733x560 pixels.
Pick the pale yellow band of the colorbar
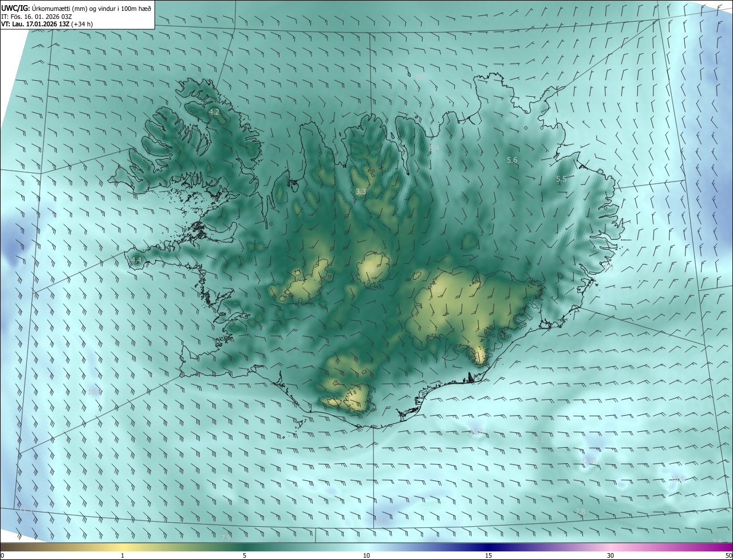pos(123,547)
